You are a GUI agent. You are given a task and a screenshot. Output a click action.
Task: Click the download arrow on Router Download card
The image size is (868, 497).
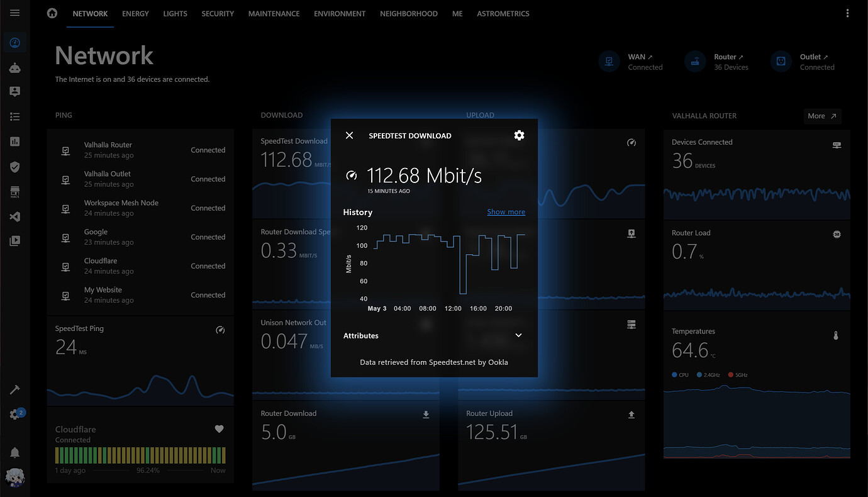426,415
